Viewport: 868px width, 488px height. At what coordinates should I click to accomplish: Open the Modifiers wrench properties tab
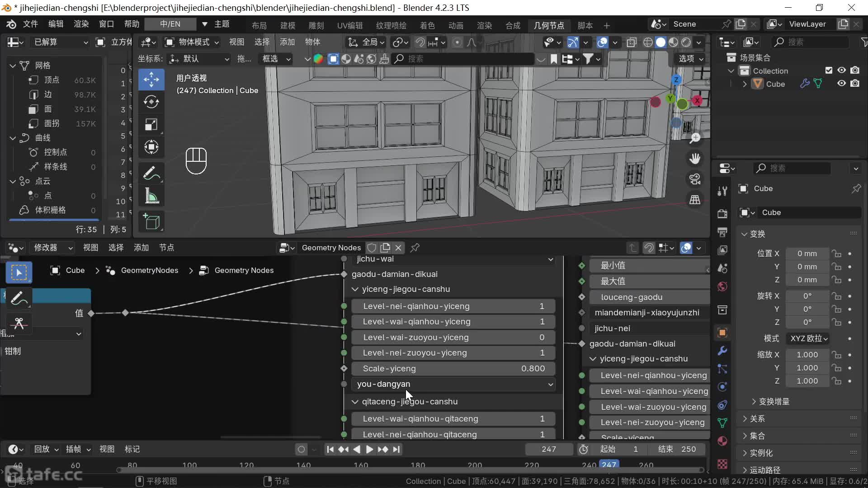[x=722, y=351]
